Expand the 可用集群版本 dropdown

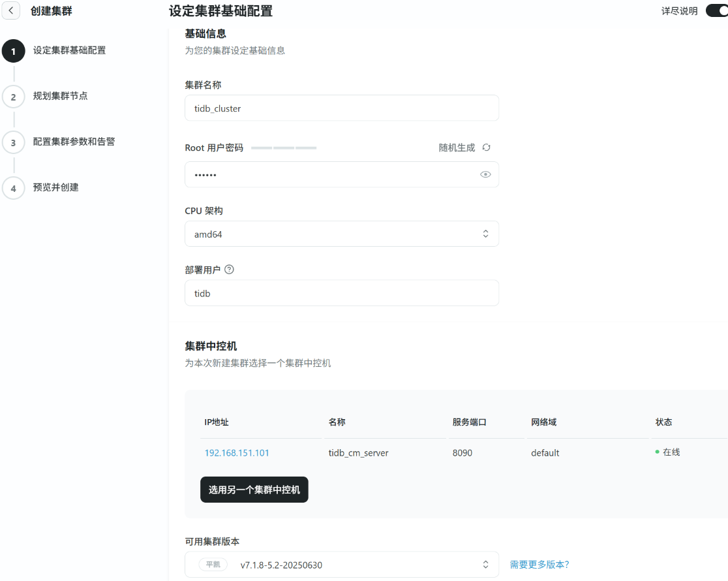[x=342, y=565]
